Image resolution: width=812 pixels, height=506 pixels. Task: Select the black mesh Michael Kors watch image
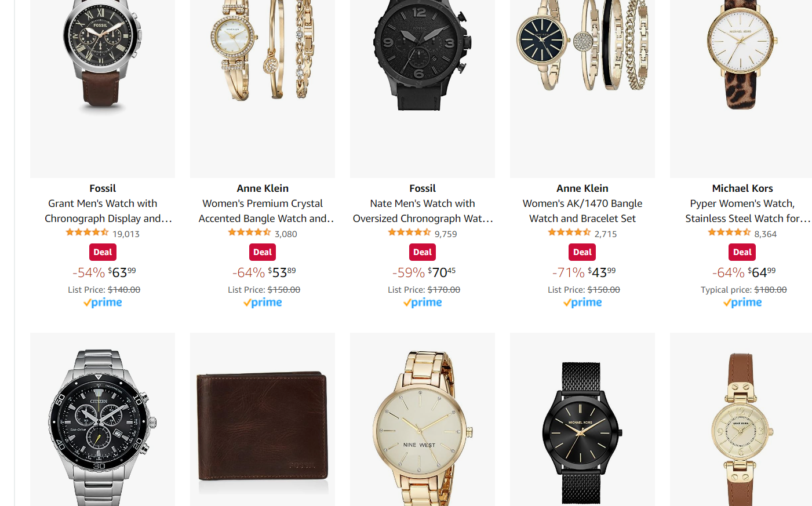pyautogui.click(x=582, y=420)
